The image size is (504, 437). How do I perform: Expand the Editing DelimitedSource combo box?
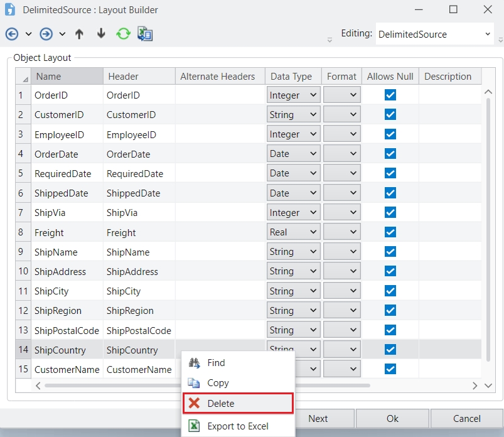(x=488, y=35)
